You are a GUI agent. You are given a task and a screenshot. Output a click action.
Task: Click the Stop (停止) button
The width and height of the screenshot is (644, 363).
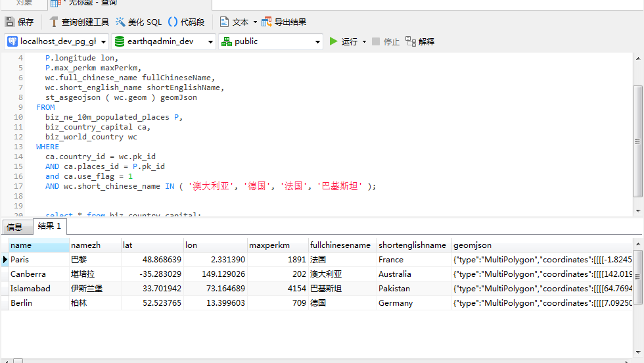coord(386,41)
